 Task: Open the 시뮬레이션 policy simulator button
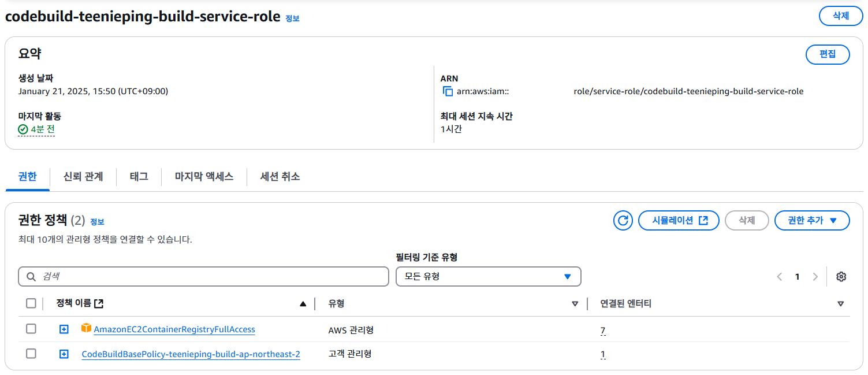[679, 220]
